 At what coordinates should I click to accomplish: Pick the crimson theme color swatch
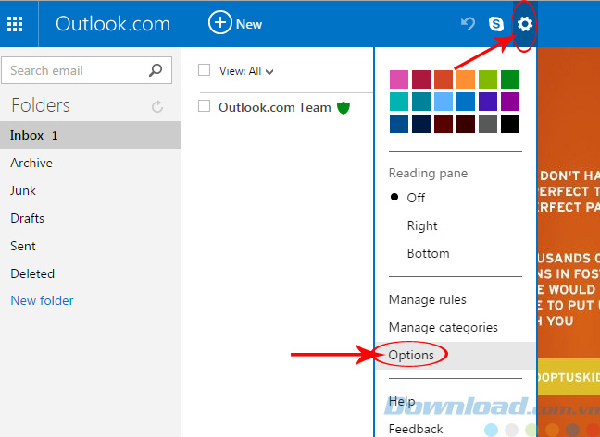[x=421, y=79]
